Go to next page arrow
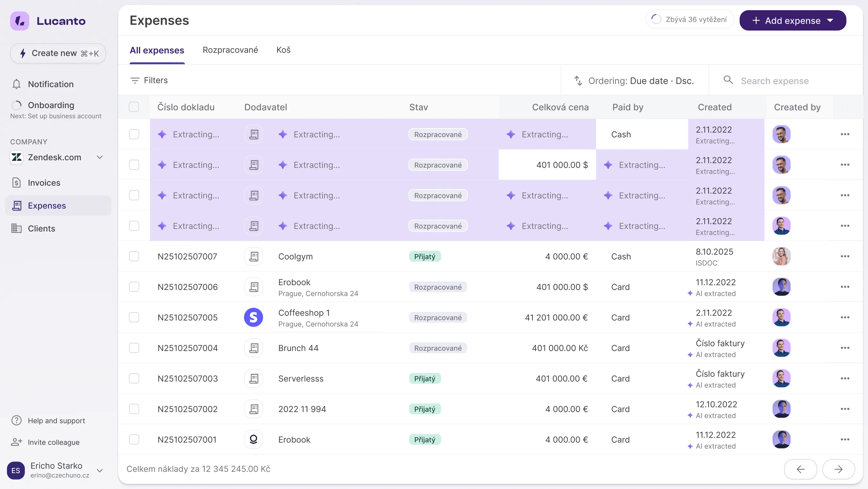This screenshot has width=868, height=489. coord(838,469)
